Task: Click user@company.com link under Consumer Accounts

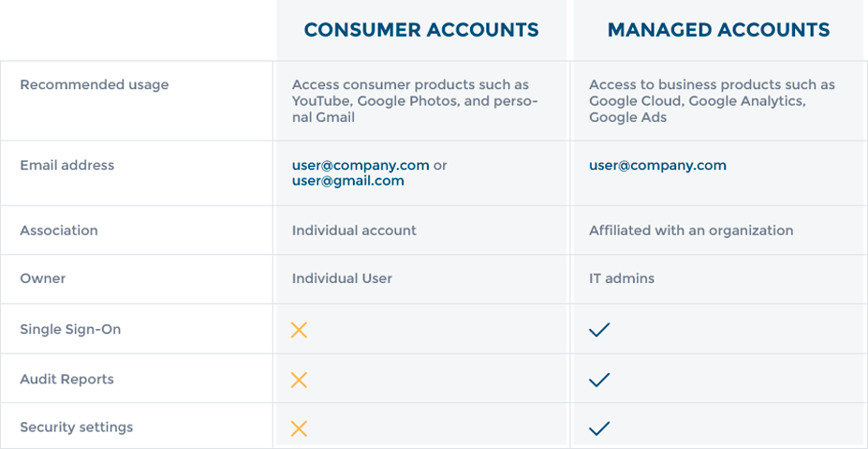Action: pos(360,165)
